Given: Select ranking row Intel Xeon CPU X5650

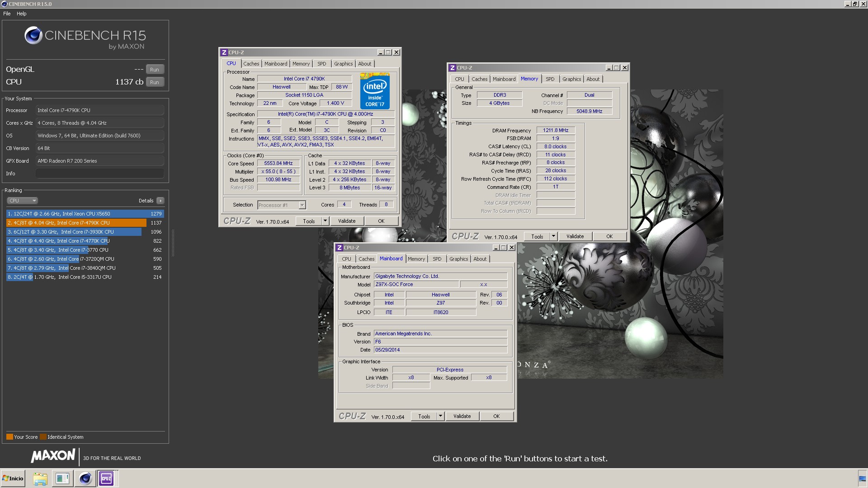Looking at the screenshot, I should point(85,214).
